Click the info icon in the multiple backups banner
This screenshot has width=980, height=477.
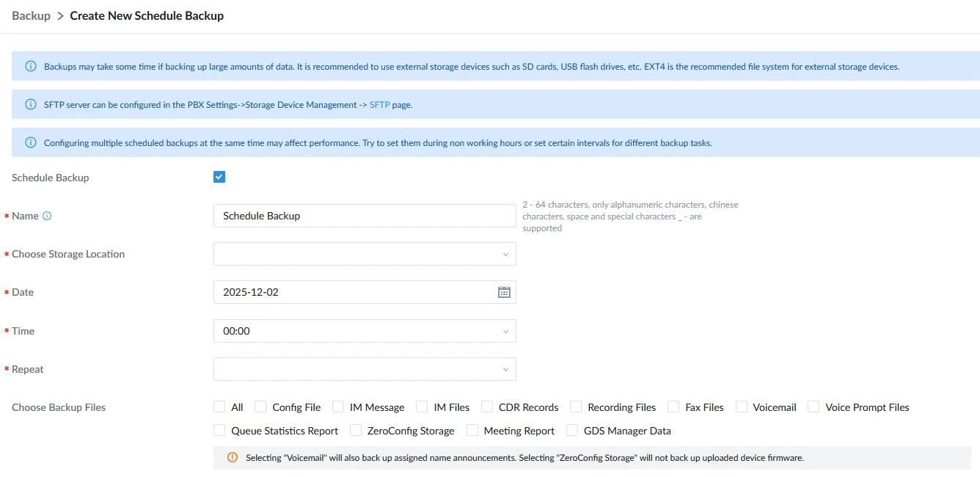31,143
